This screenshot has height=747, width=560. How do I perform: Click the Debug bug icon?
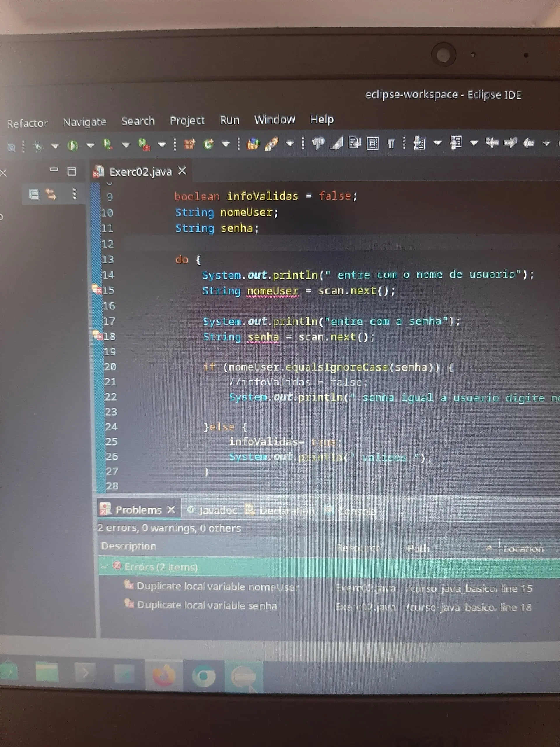(38, 146)
